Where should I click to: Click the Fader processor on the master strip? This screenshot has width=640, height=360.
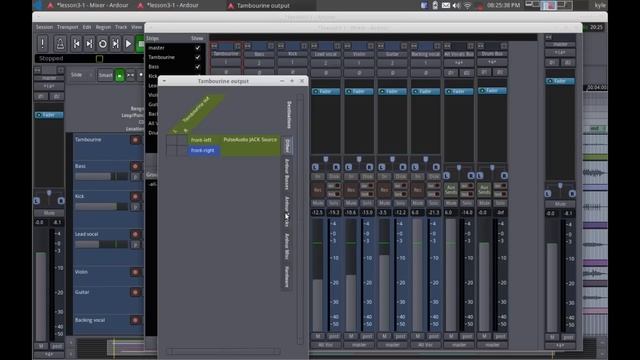coord(560,81)
